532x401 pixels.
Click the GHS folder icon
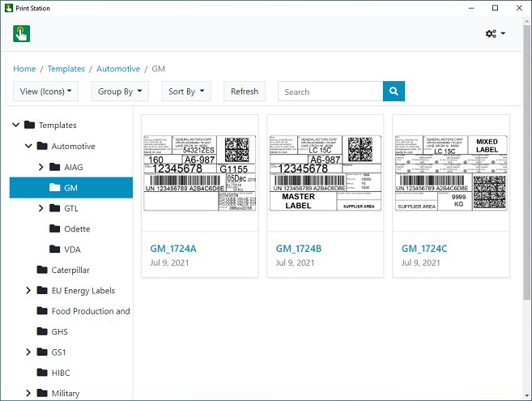[x=42, y=331]
